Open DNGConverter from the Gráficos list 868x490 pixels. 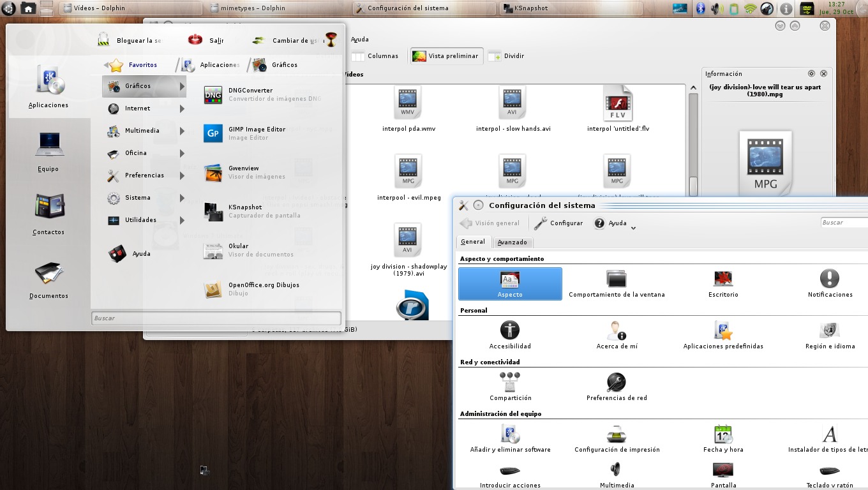(x=262, y=94)
